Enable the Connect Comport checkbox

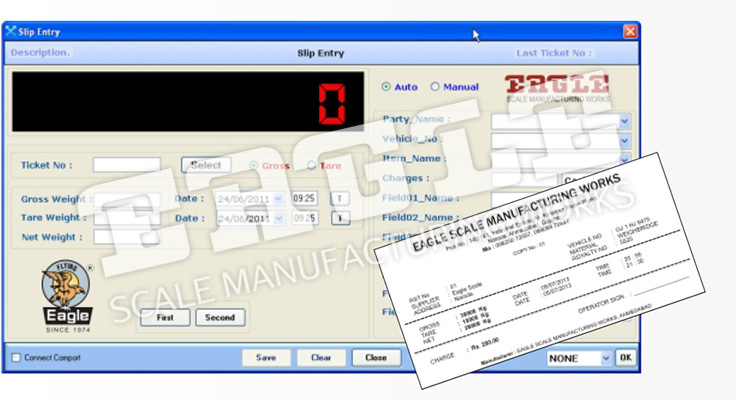click(16, 358)
